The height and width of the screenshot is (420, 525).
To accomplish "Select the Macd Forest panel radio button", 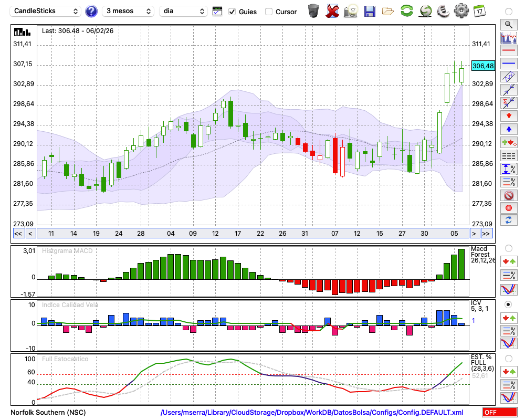I will point(508,248).
